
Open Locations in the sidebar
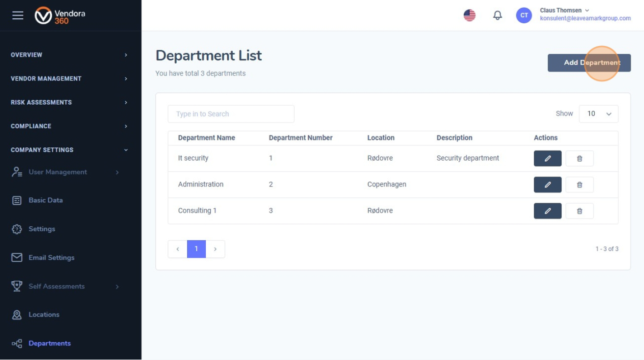tap(44, 314)
